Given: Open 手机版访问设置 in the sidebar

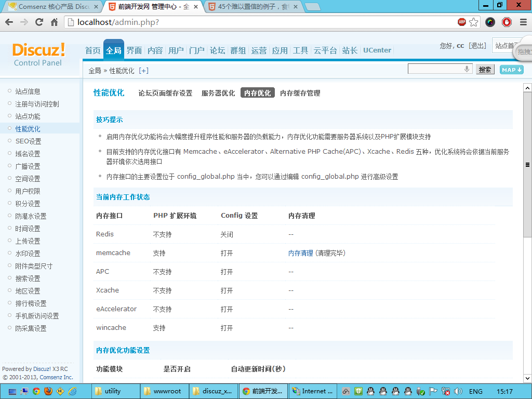Looking at the screenshot, I should tap(37, 316).
